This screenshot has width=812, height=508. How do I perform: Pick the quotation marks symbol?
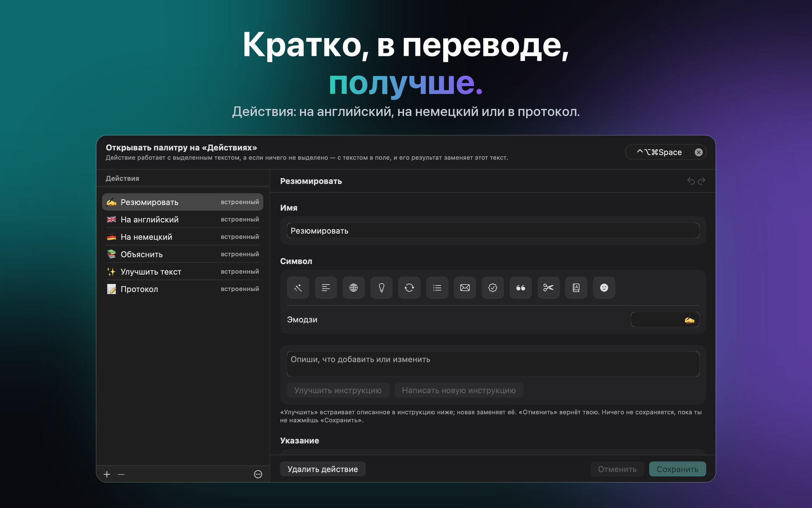(521, 288)
